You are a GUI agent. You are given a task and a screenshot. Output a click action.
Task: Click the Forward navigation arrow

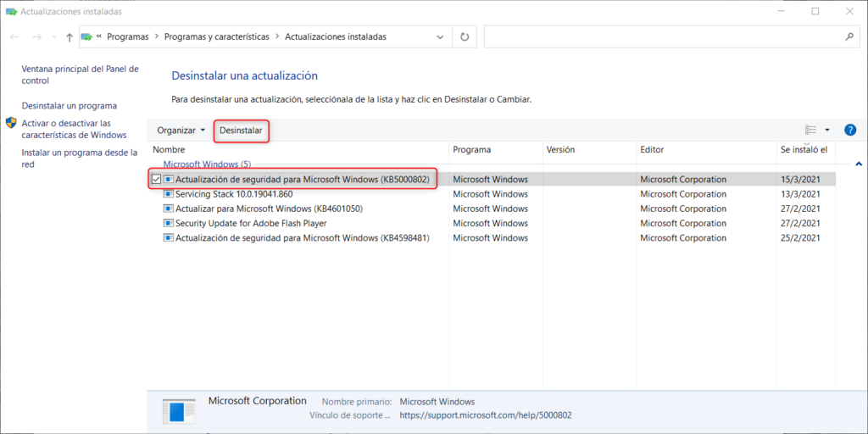[x=37, y=37]
